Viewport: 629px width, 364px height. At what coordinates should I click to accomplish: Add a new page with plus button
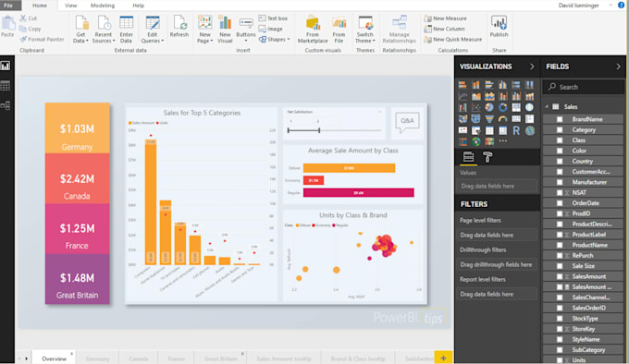coord(443,358)
